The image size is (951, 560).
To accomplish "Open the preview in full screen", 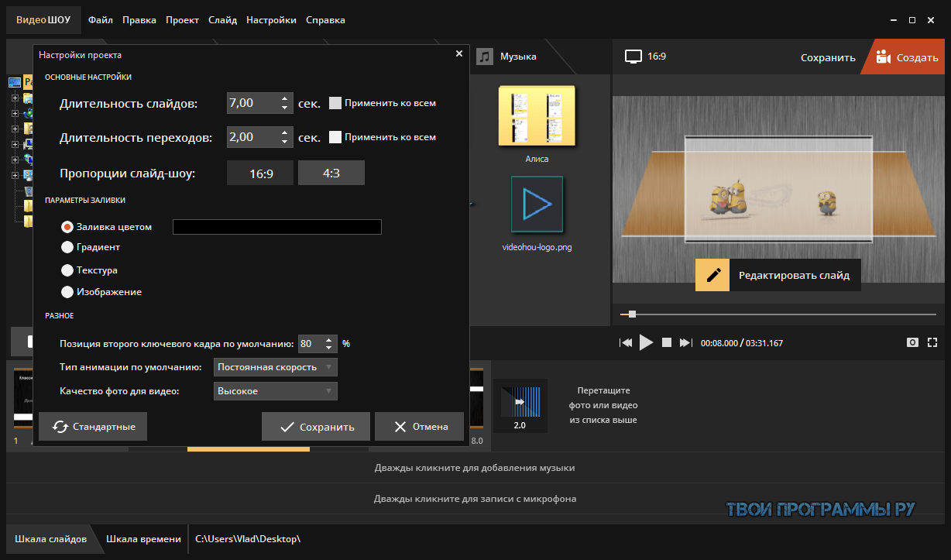I will 932,342.
